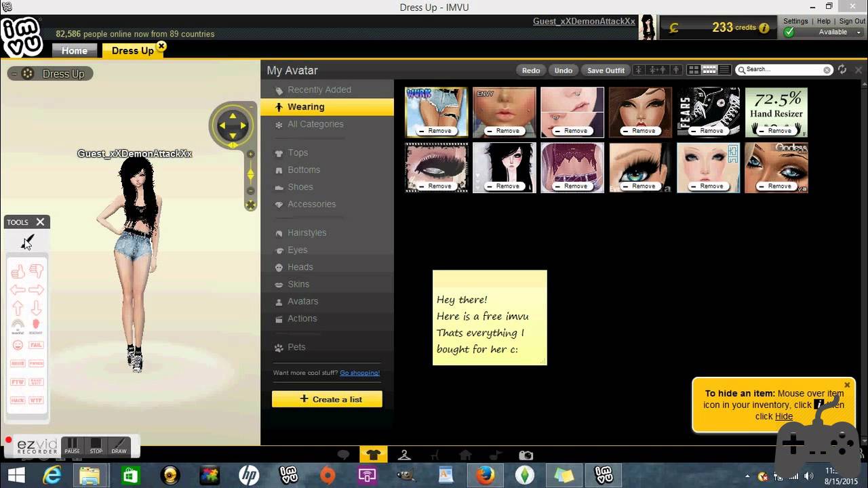Click the FTW stamp emote
Screen dimensions: 868x488
[x=18, y=382]
